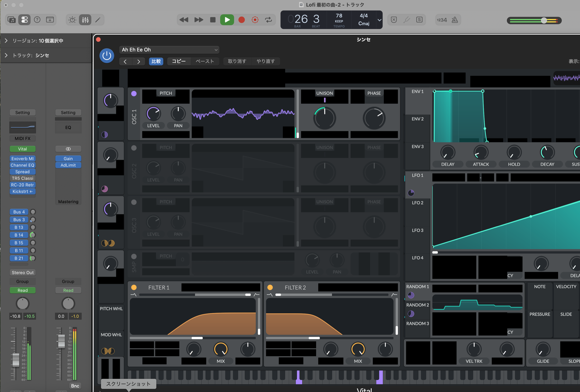Click the OSC 1 LEVEL knob
This screenshot has height=392, width=580.
(153, 114)
